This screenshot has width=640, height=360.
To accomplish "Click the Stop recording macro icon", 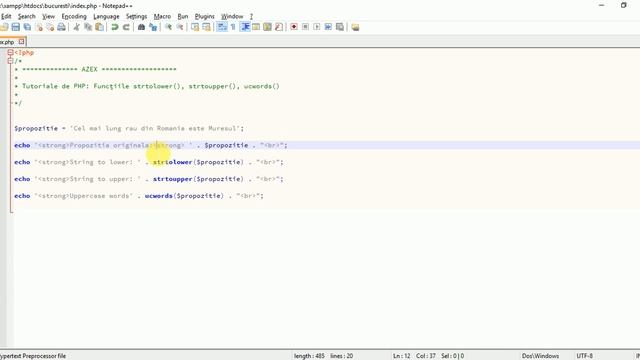I will tap(305, 27).
